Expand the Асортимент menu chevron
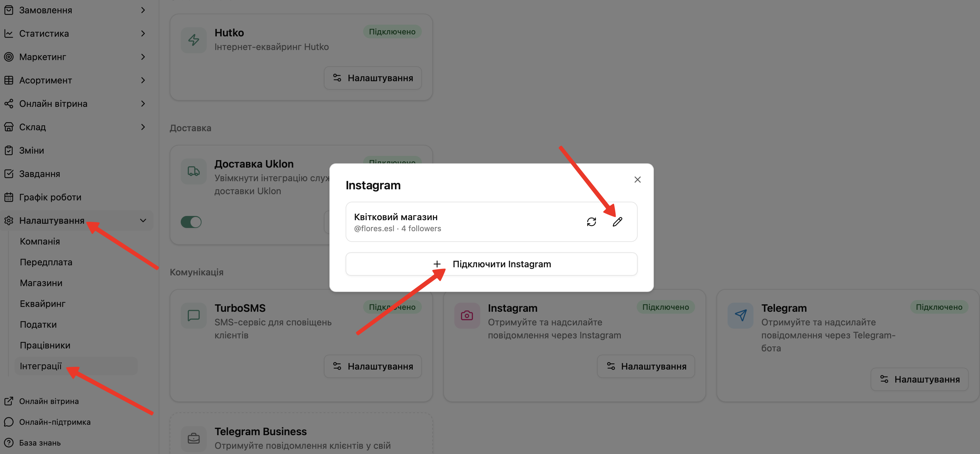 [143, 80]
